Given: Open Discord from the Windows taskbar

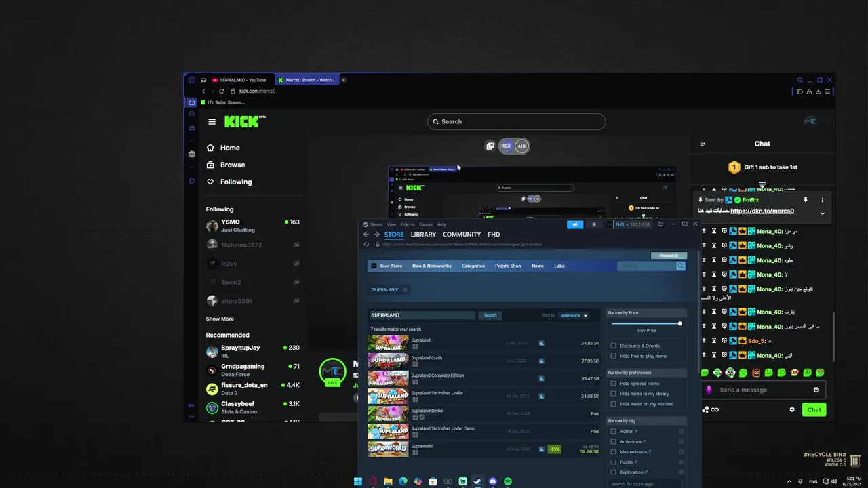Looking at the screenshot, I should (493, 481).
